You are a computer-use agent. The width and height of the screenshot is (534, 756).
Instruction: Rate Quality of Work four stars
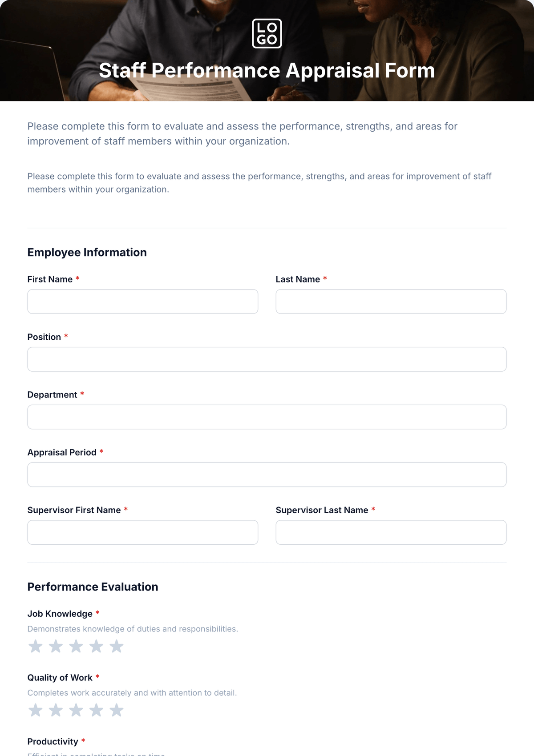tap(96, 710)
